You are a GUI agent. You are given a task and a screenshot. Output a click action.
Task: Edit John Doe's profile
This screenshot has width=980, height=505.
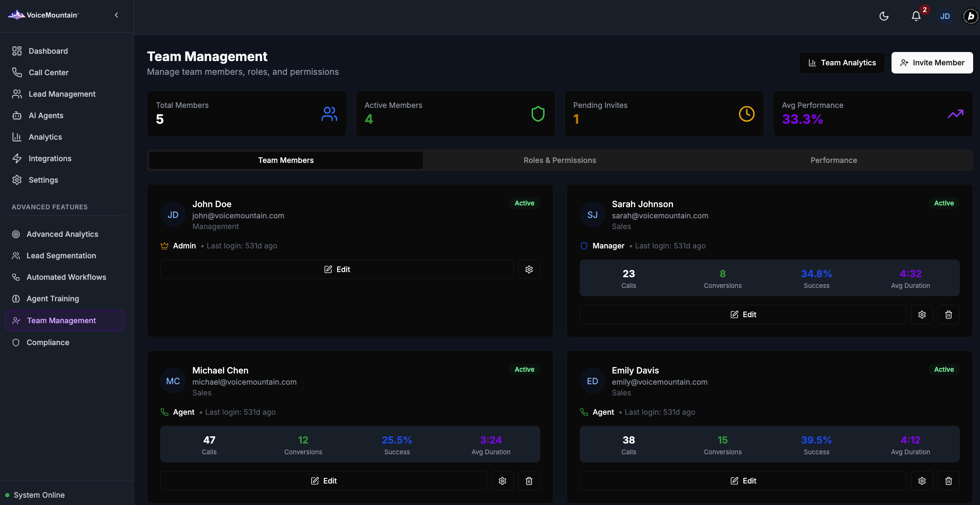click(337, 269)
